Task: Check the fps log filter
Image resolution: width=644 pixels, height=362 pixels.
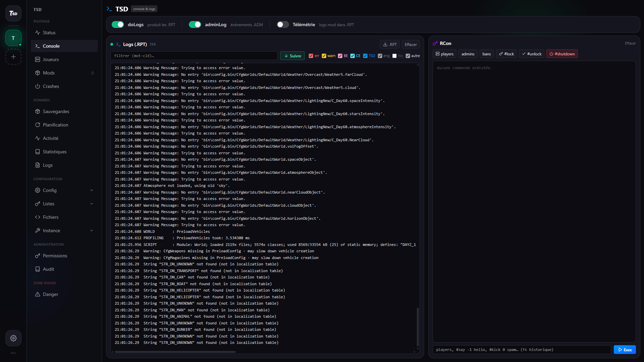Action: point(394,56)
